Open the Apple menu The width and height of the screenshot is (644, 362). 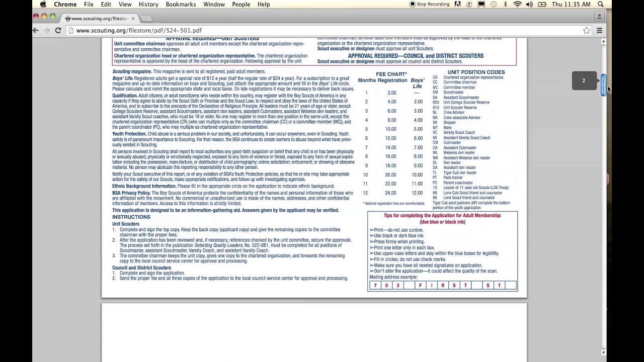point(43,4)
